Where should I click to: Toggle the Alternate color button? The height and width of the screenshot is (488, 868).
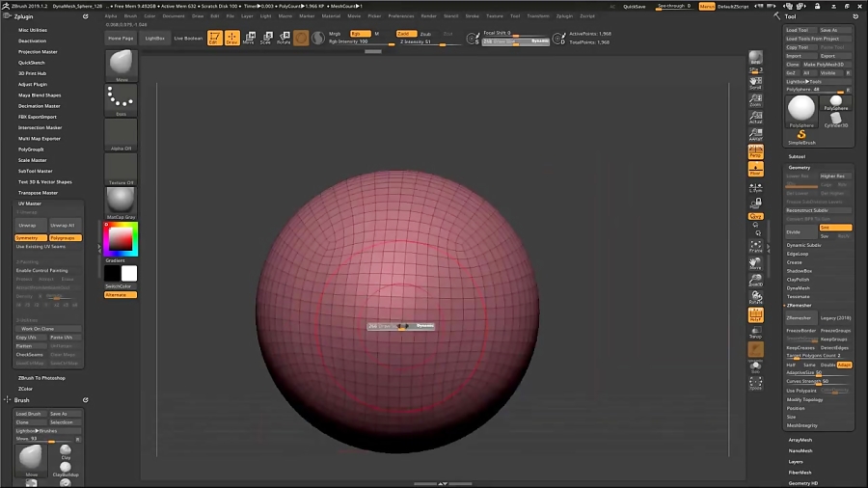point(121,295)
